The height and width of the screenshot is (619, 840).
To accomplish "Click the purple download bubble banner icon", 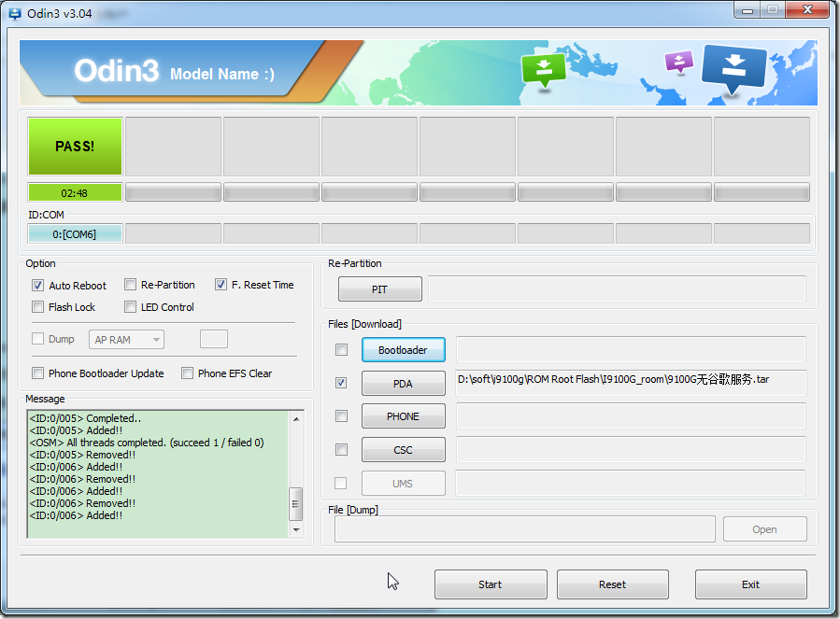I will [x=678, y=61].
